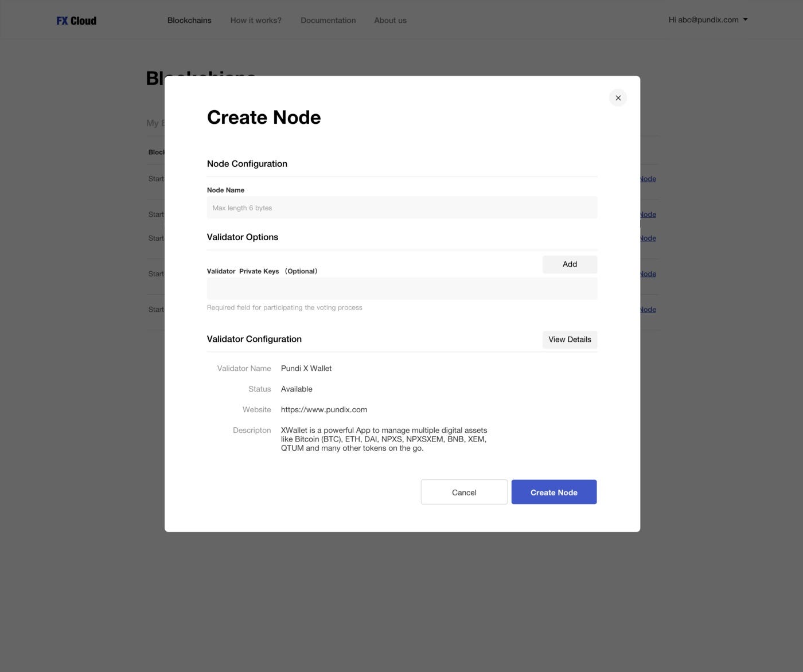
Task: Click the voting process hint text
Action: [284, 307]
